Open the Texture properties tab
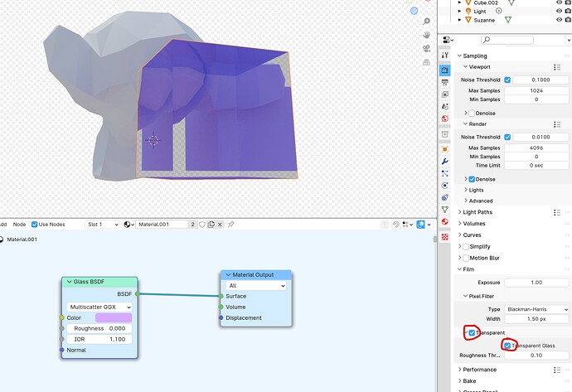The height and width of the screenshot is (392, 572). coord(444,237)
